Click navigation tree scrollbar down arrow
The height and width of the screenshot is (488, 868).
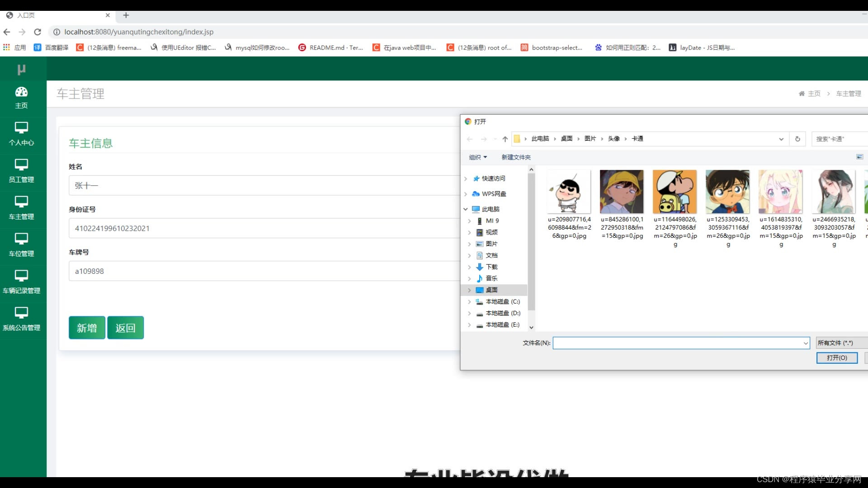pos(531,328)
